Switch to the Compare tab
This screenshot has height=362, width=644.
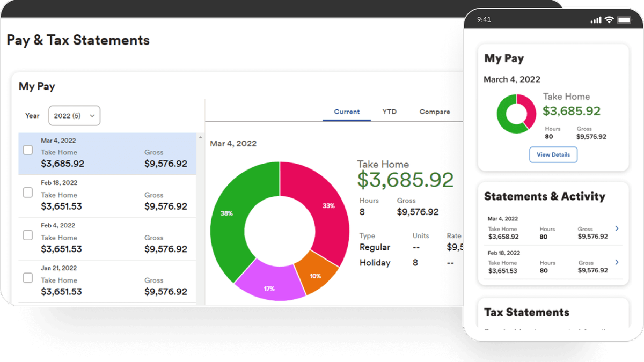click(x=435, y=112)
